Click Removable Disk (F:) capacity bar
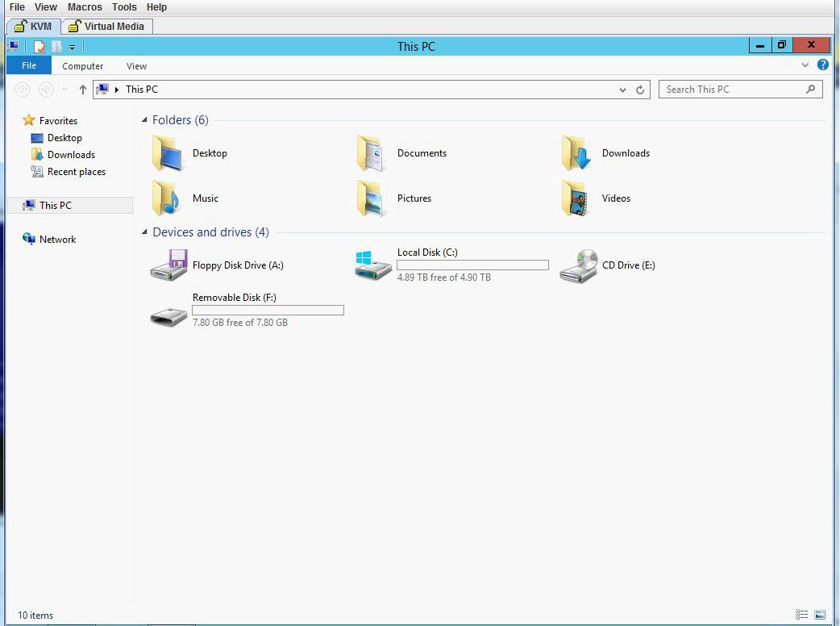Viewport: 840px width, 626px height. [x=268, y=310]
